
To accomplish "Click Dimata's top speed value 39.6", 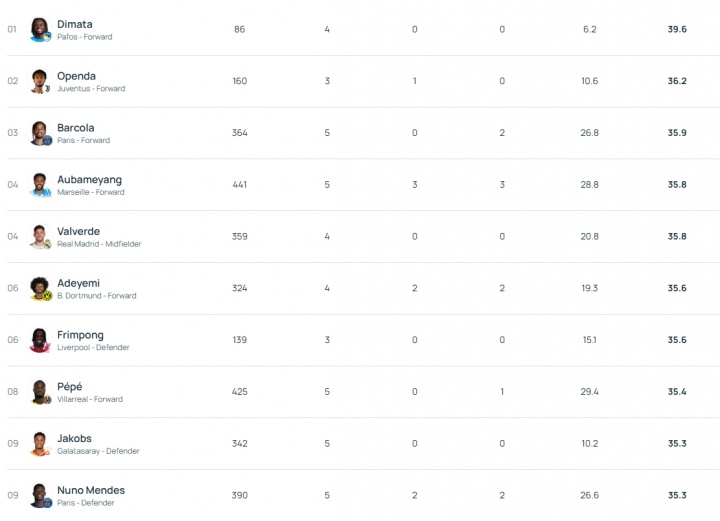I will tap(677, 29).
